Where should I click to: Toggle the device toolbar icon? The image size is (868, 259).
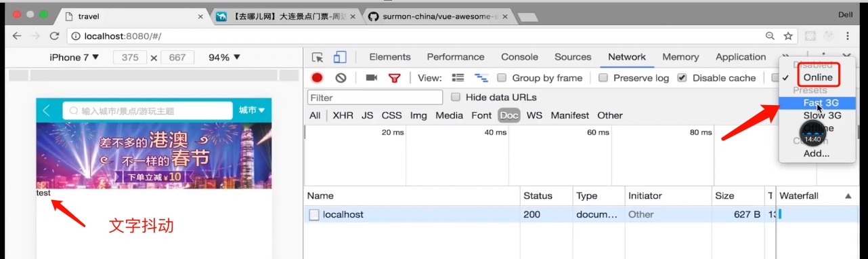pyautogui.click(x=340, y=57)
